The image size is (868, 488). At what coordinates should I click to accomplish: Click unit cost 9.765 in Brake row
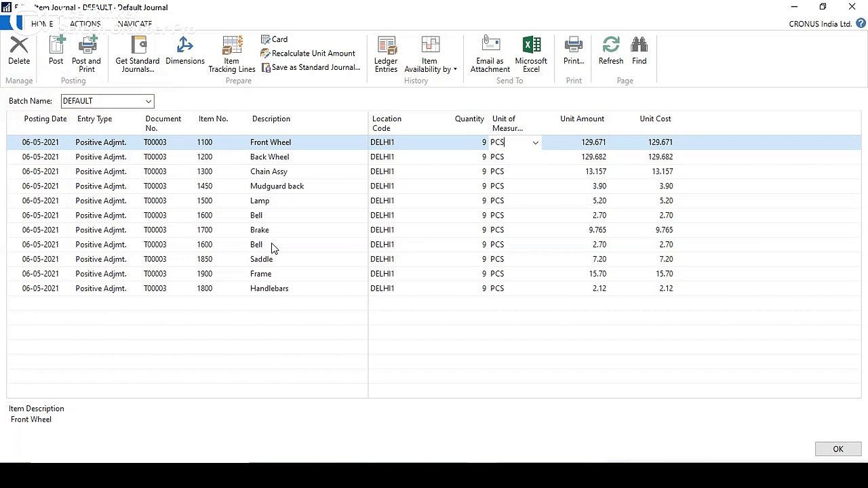point(664,230)
